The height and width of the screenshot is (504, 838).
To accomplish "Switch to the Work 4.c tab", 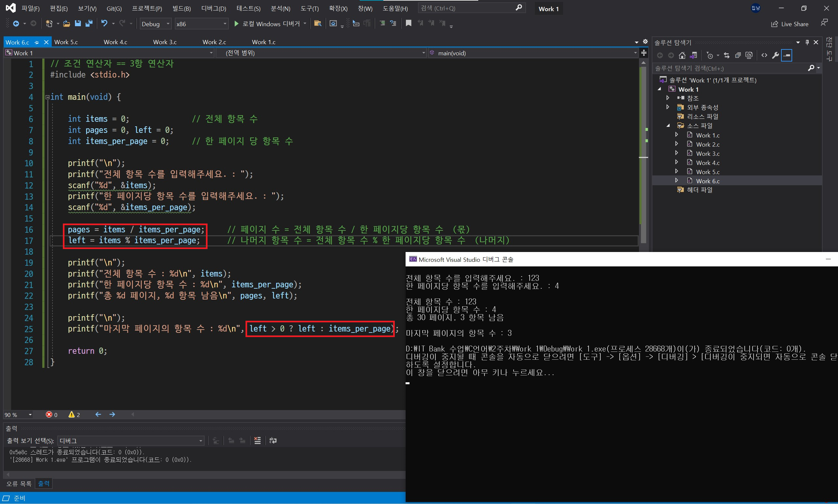I will point(116,42).
